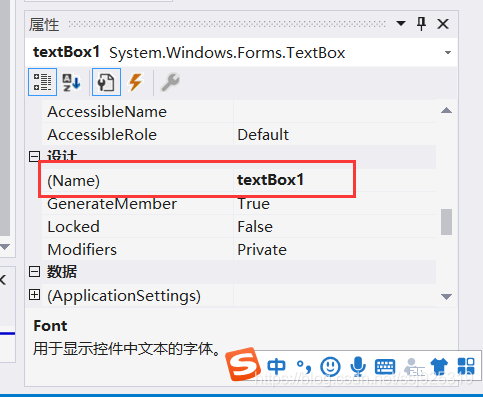
Task: Click the property grid scrollbar thumb
Action: click(x=446, y=222)
